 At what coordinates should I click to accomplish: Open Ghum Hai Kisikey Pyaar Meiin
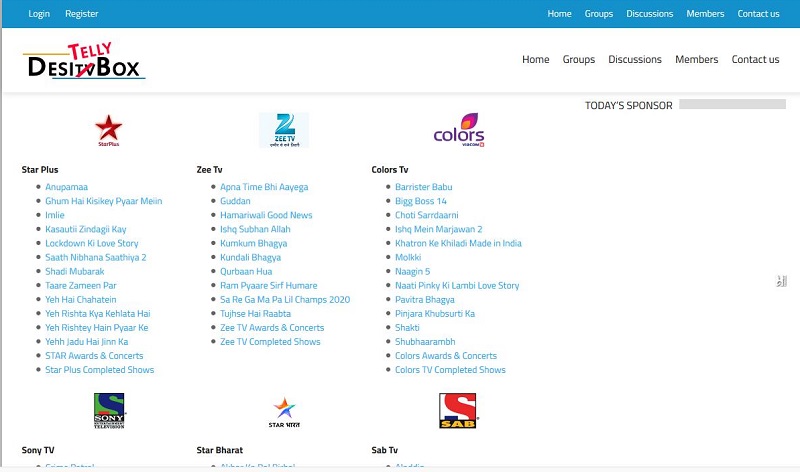(x=104, y=201)
